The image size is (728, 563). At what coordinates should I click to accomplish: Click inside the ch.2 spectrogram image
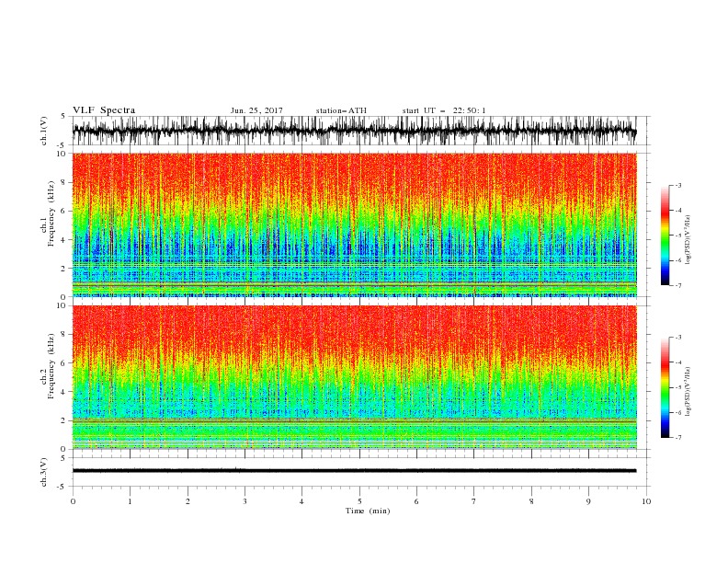coord(354,377)
